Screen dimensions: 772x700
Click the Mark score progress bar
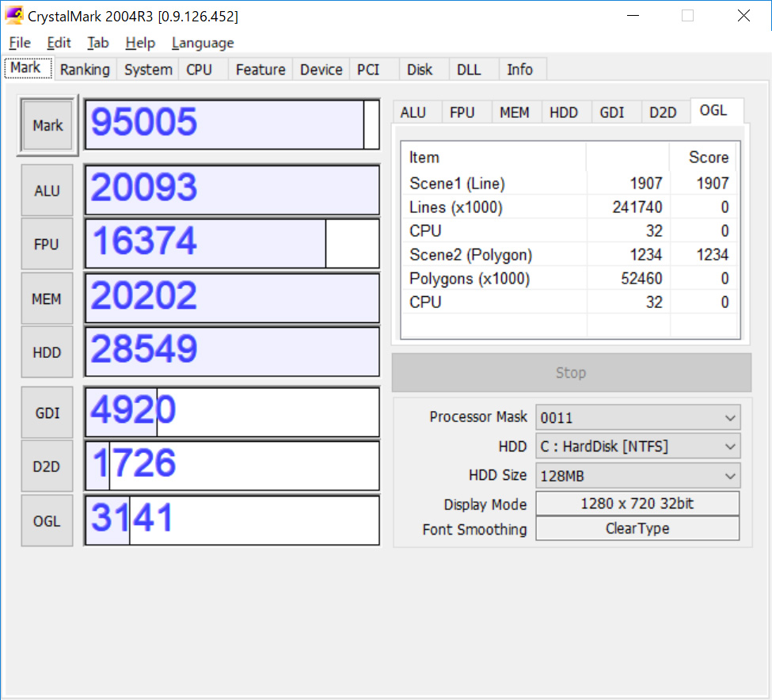click(230, 124)
